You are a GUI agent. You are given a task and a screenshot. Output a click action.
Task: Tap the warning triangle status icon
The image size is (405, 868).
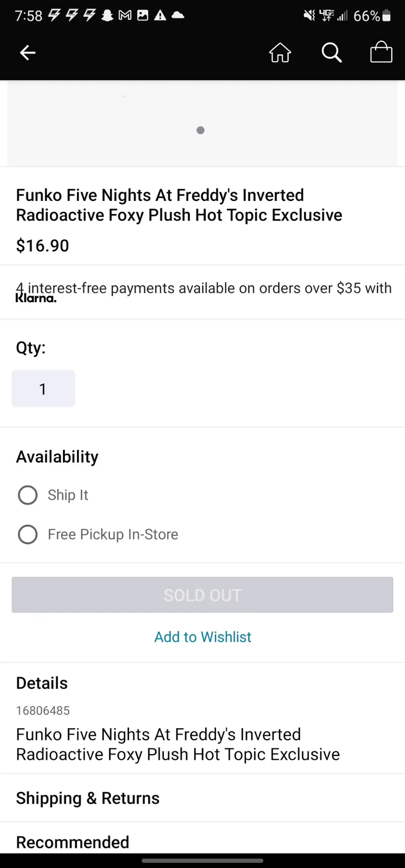[x=160, y=16]
